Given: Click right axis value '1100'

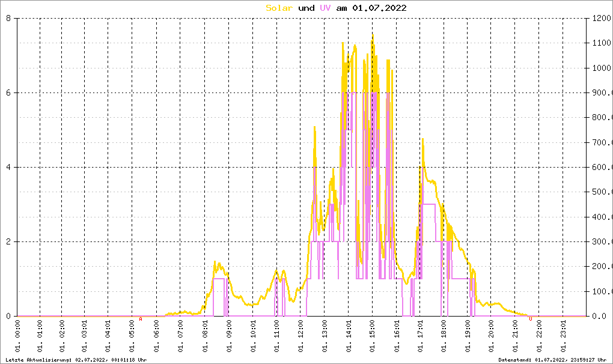Looking at the screenshot, I should [x=602, y=43].
